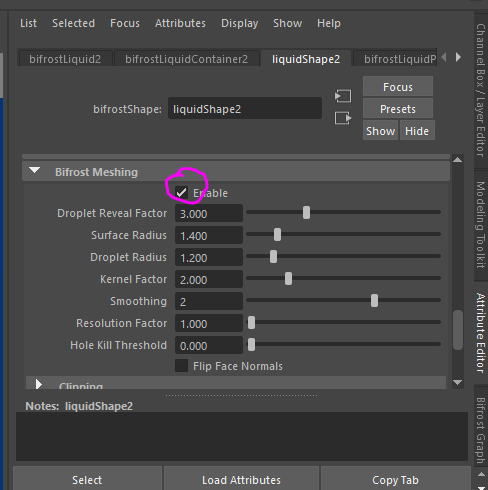Click the Hole Kill Threshold slider handle
This screenshot has height=490, width=488.
(x=251, y=344)
